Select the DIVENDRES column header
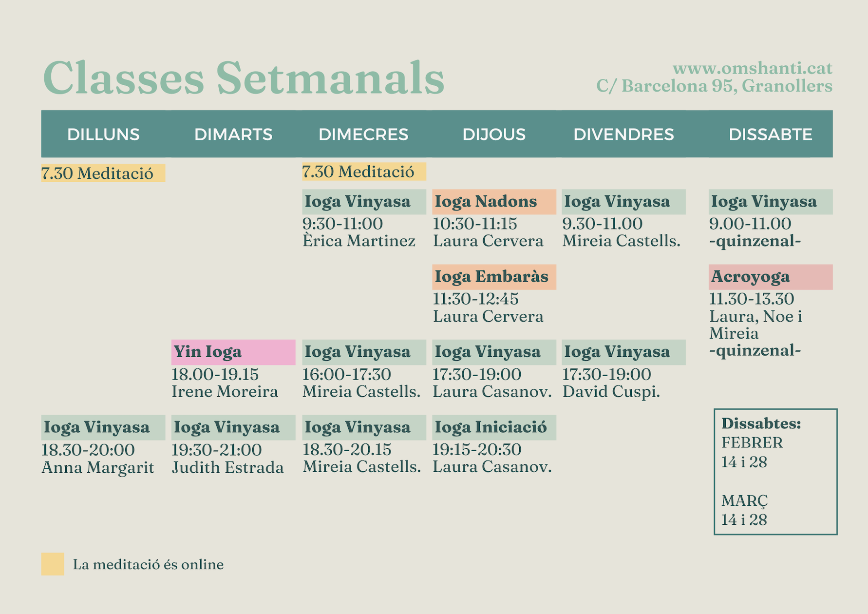Image resolution: width=868 pixels, height=614 pixels. point(623,134)
